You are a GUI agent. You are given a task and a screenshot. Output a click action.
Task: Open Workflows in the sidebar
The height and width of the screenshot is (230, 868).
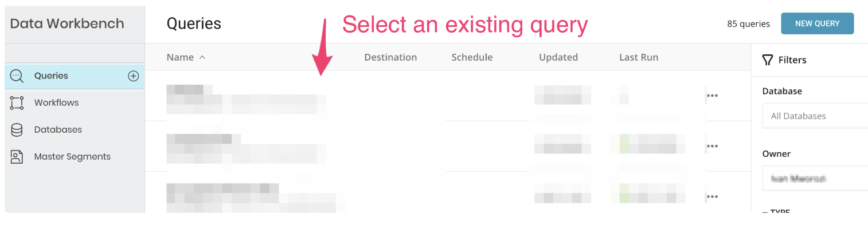(56, 103)
